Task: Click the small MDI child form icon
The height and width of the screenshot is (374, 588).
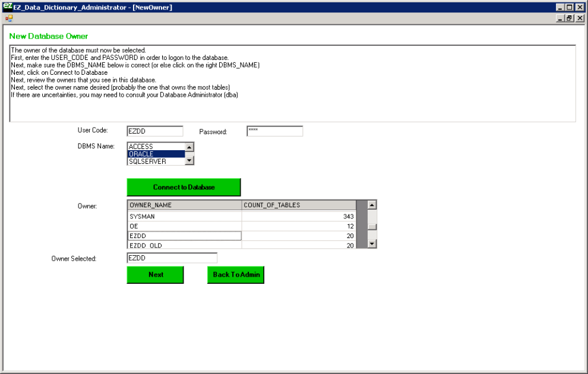Action: pos(8,18)
